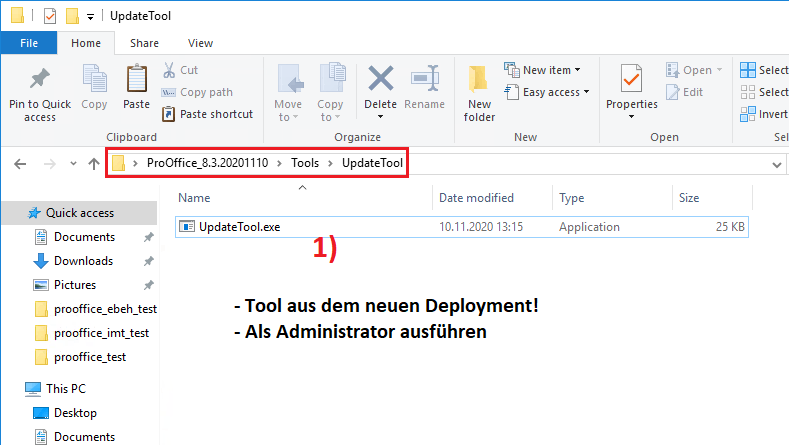789x445 pixels.
Task: Click title bar new folder icon
Action: click(x=72, y=16)
